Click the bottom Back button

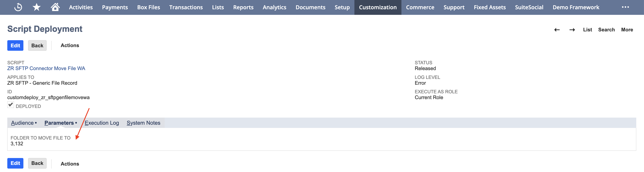37,163
